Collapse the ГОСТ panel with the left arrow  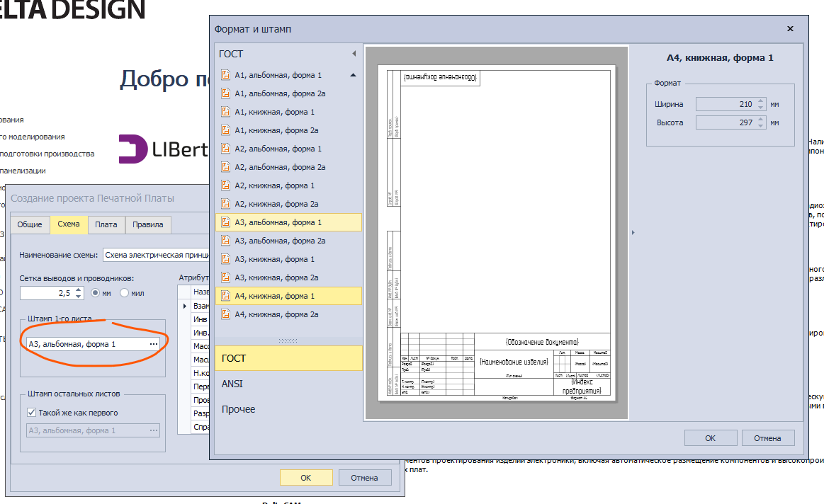[x=354, y=54]
